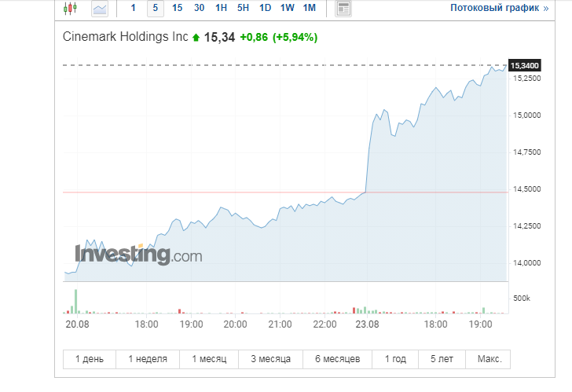Screen dimensions: 572x392
Task: Click the 22:00 time axis label
Action: coord(324,324)
